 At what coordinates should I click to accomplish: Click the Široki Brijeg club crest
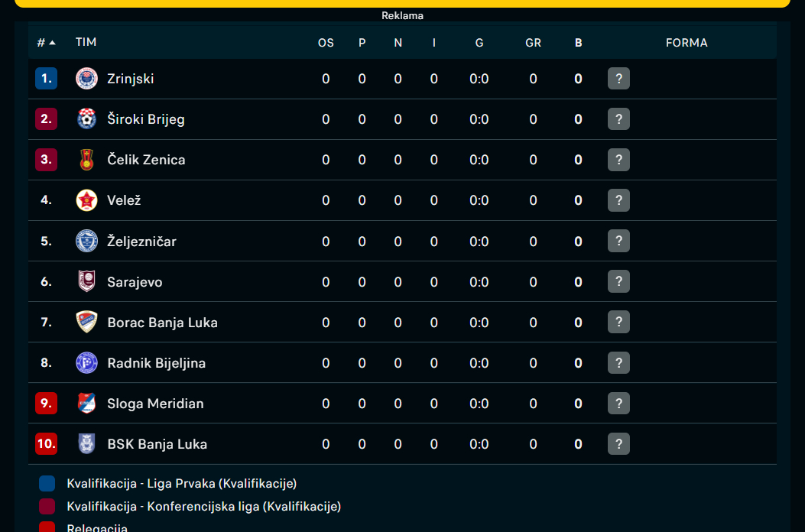click(86, 119)
